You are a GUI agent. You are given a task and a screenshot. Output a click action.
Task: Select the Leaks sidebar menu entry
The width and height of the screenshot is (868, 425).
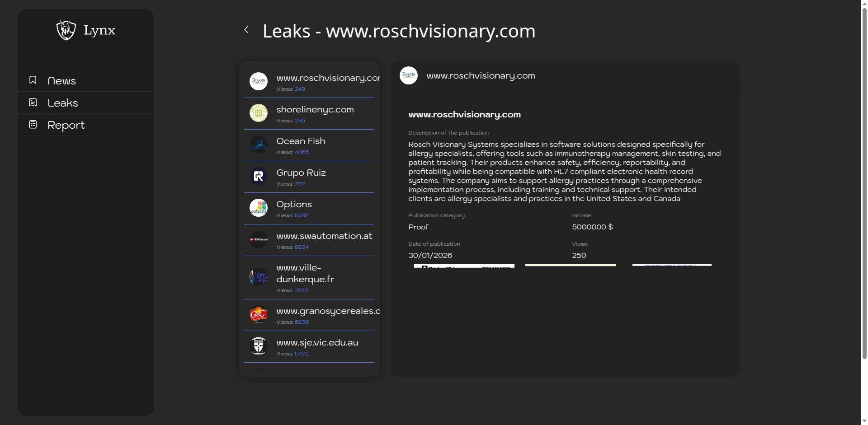pyautogui.click(x=63, y=103)
